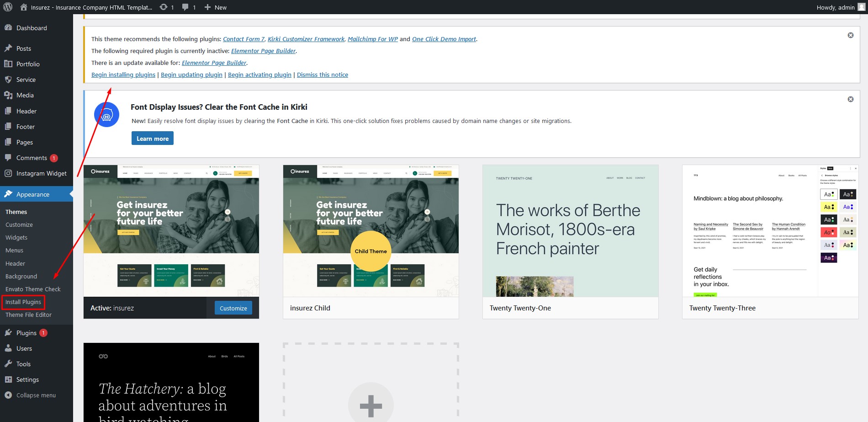Dismiss the Kirki font cache notice X

pos(851,99)
